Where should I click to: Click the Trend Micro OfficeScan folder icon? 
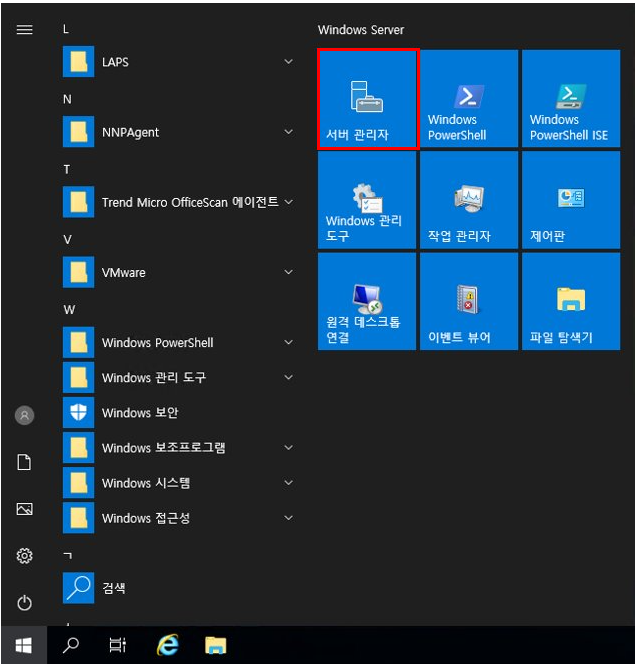(78, 202)
